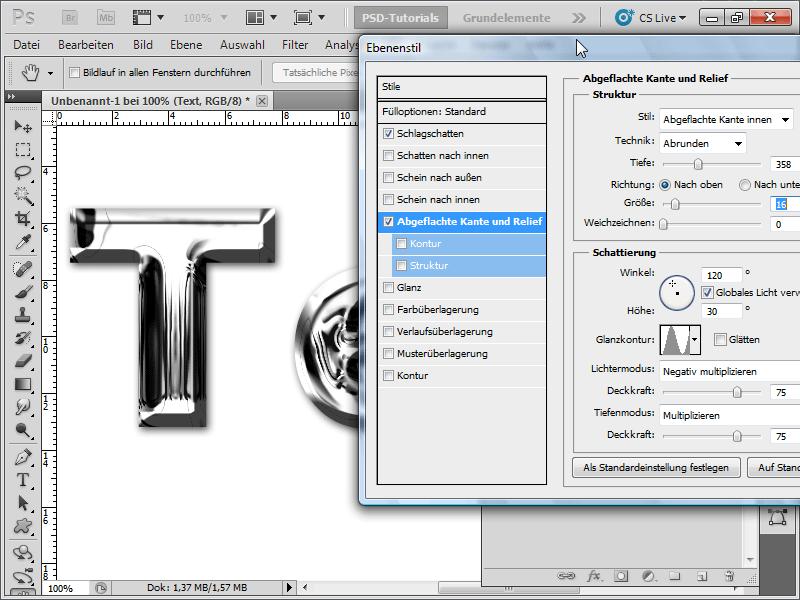Enable the Glätten checkbox

point(720,340)
